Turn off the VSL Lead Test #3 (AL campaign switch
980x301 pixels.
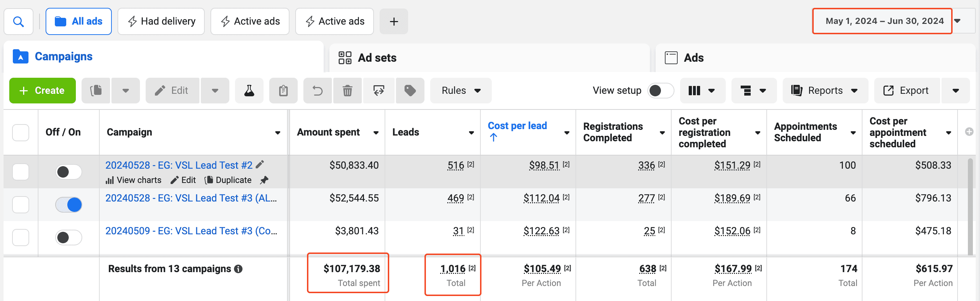pyautogui.click(x=68, y=205)
